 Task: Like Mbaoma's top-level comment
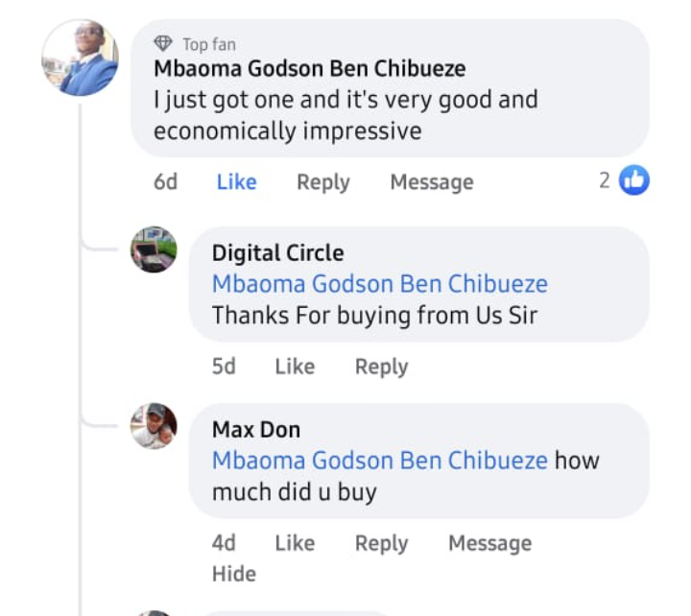(x=236, y=181)
